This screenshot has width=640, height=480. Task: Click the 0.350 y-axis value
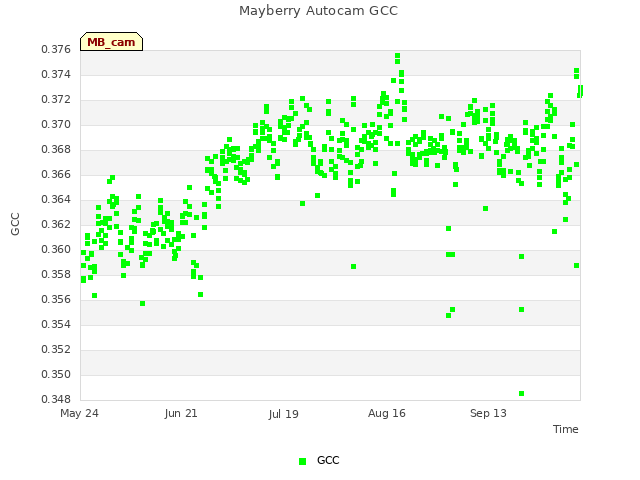pyautogui.click(x=56, y=374)
